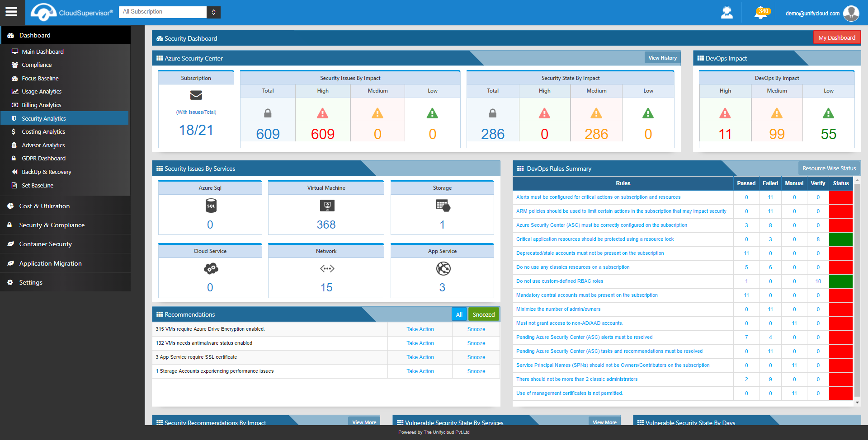Click View More on Vulnerable Security State By Services
Image resolution: width=868 pixels, height=440 pixels.
click(604, 422)
